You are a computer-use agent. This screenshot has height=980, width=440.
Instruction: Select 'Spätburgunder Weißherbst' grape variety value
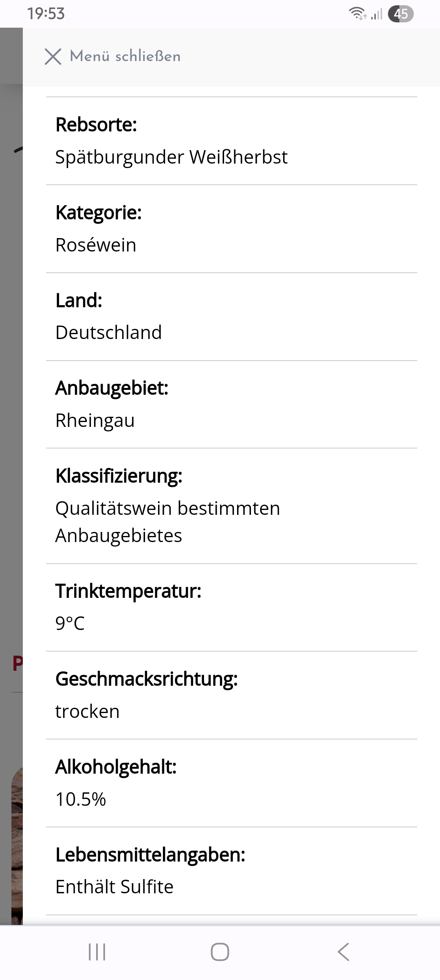coord(172,157)
